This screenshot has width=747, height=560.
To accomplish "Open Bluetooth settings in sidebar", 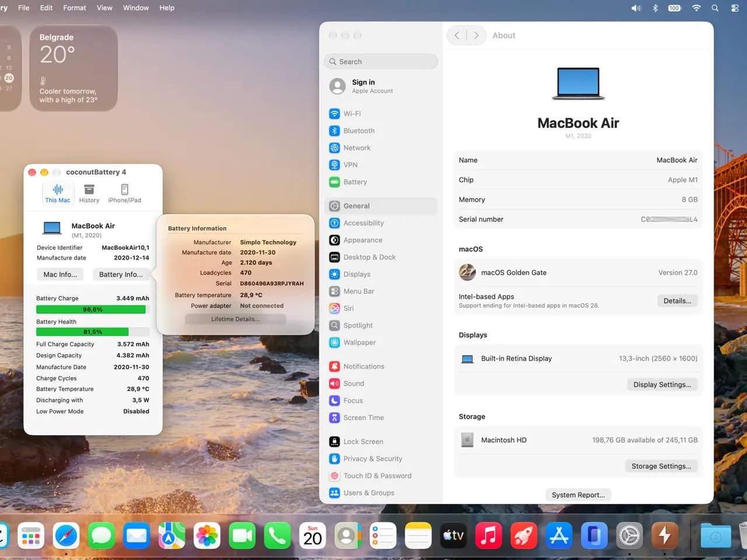I will (x=381, y=131).
